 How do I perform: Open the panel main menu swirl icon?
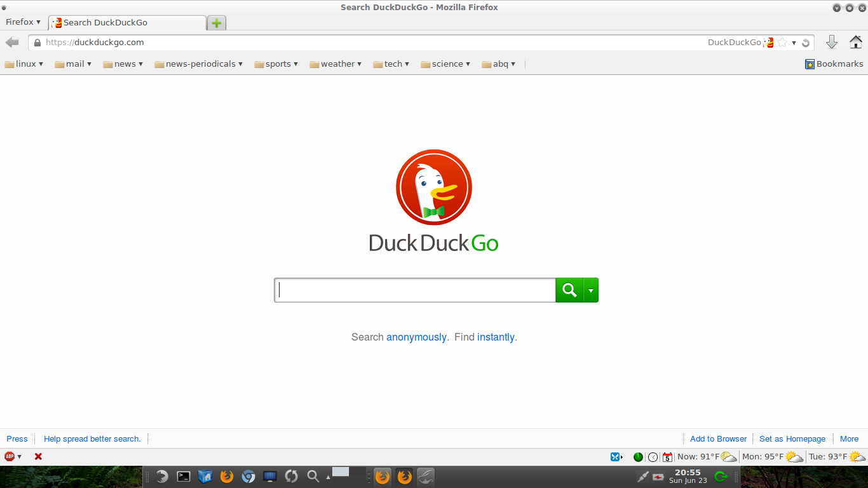162,477
